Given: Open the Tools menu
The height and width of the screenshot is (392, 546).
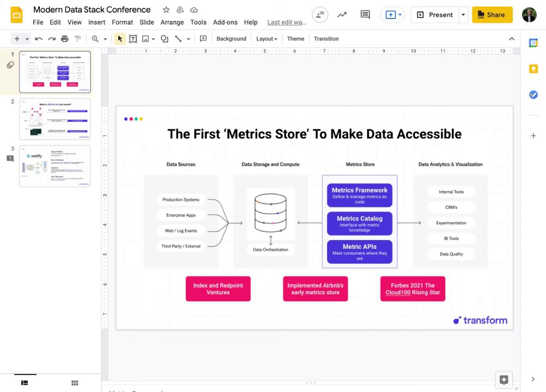Looking at the screenshot, I should 198,22.
